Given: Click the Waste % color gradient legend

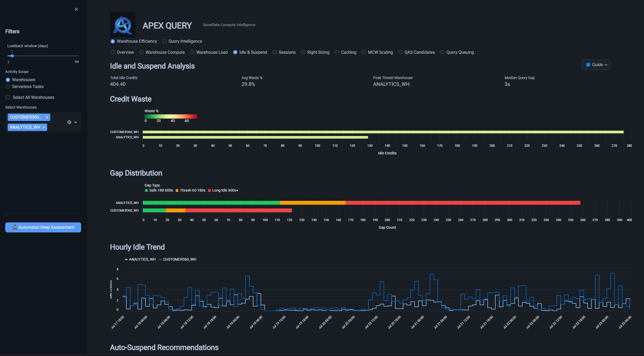Looking at the screenshot, I should pyautogui.click(x=171, y=116).
